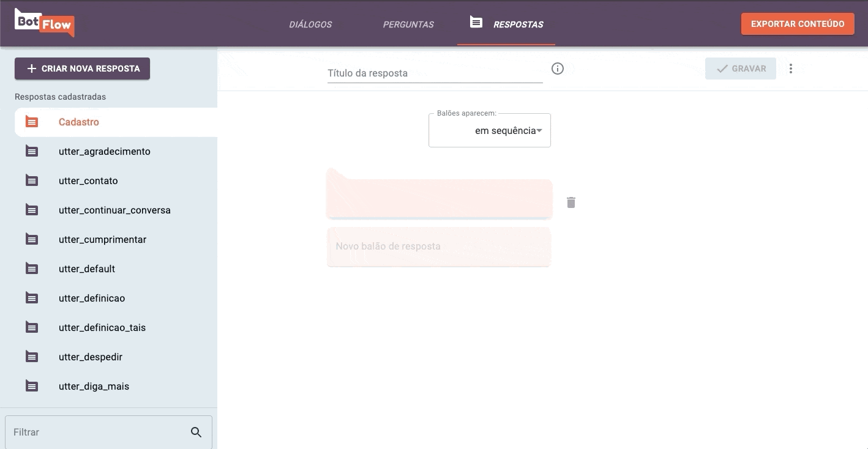
Task: Click the 'Novo balão de resposta' field
Action: pyautogui.click(x=438, y=247)
